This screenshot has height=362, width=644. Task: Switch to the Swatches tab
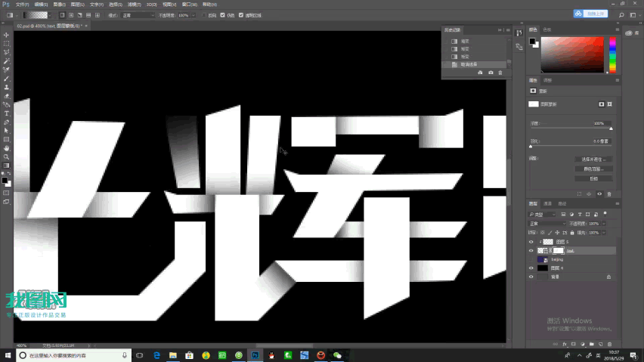point(547,29)
